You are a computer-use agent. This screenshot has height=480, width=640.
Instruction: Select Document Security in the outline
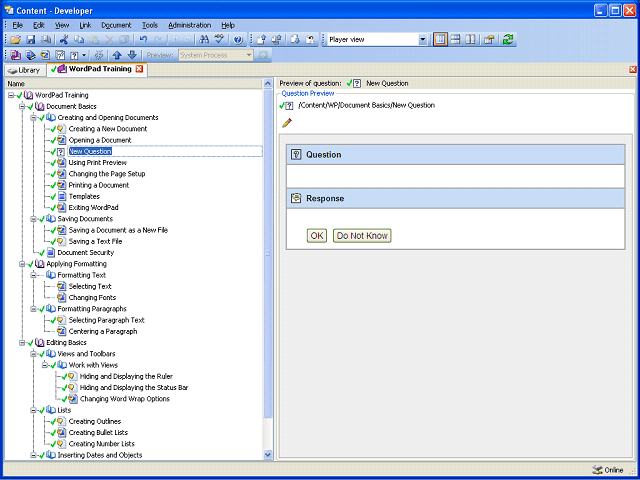86,253
